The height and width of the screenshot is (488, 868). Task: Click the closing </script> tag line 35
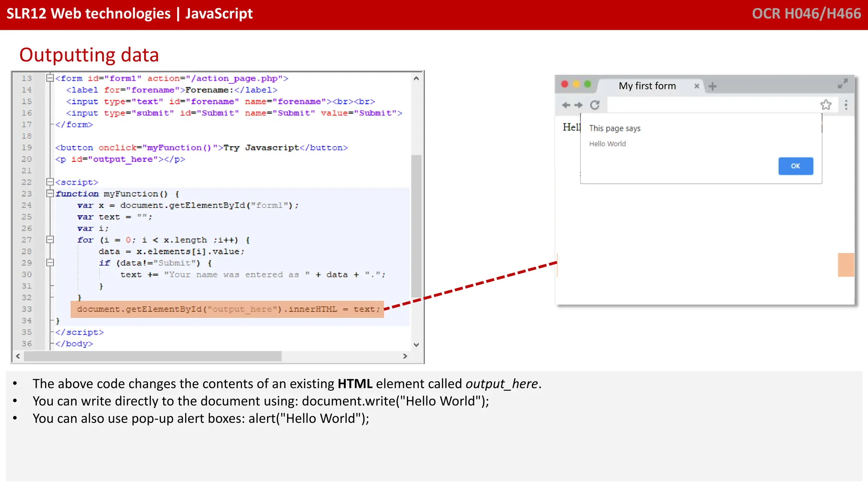click(x=80, y=333)
